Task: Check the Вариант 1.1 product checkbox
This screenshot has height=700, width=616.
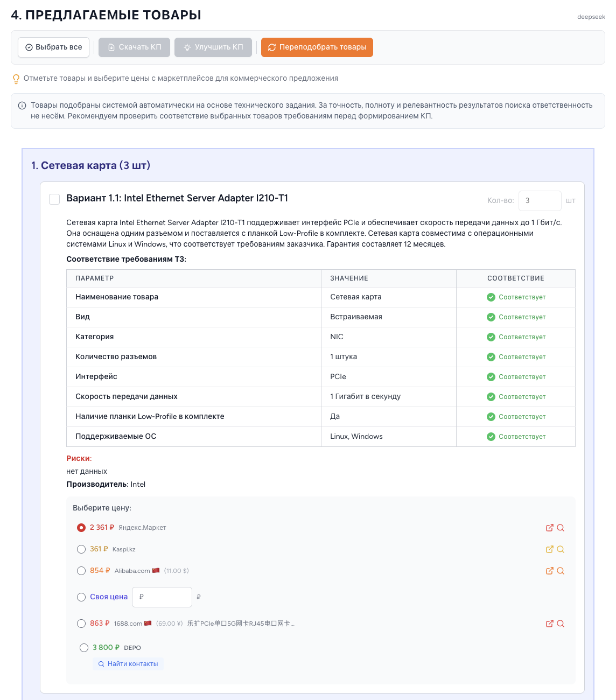Action: 54,199
